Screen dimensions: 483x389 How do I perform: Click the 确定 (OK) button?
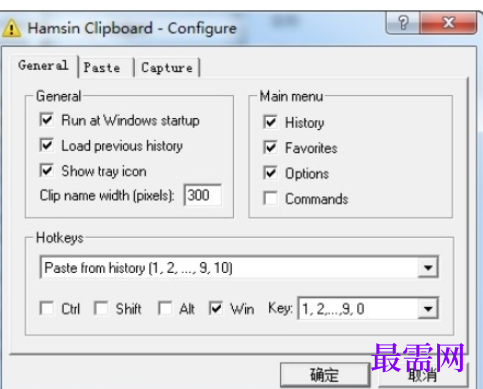click(325, 375)
